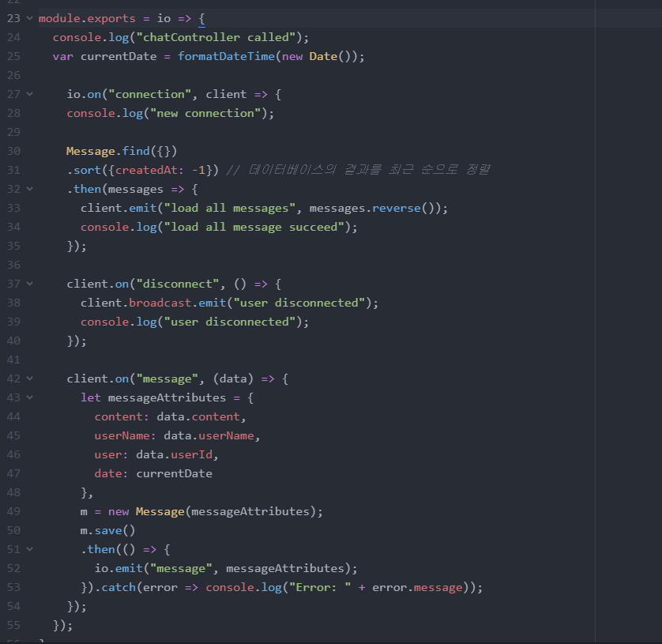Collapse the fold arrow at line 51
Viewport: 662px width, 644px height.
click(x=29, y=549)
